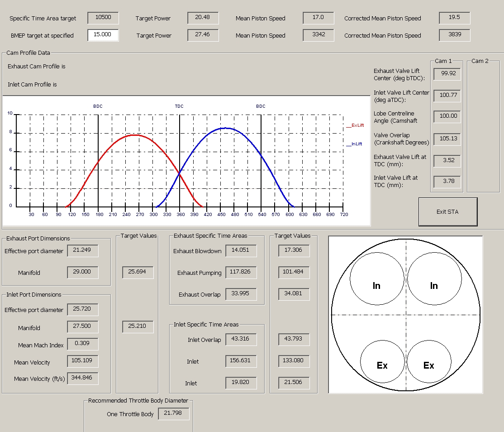Click the Target Power field showing 20.48
Screen dimensions: 504x432
(203, 18)
